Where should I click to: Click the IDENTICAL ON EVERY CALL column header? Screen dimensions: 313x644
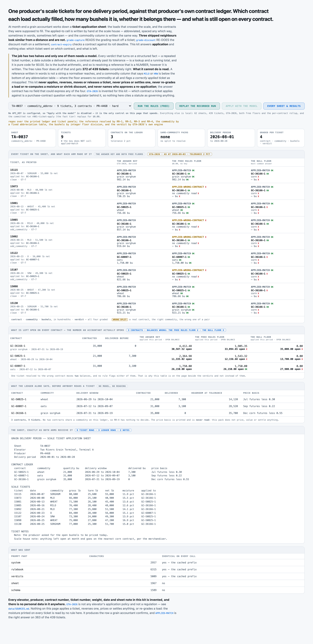tap(179, 556)
